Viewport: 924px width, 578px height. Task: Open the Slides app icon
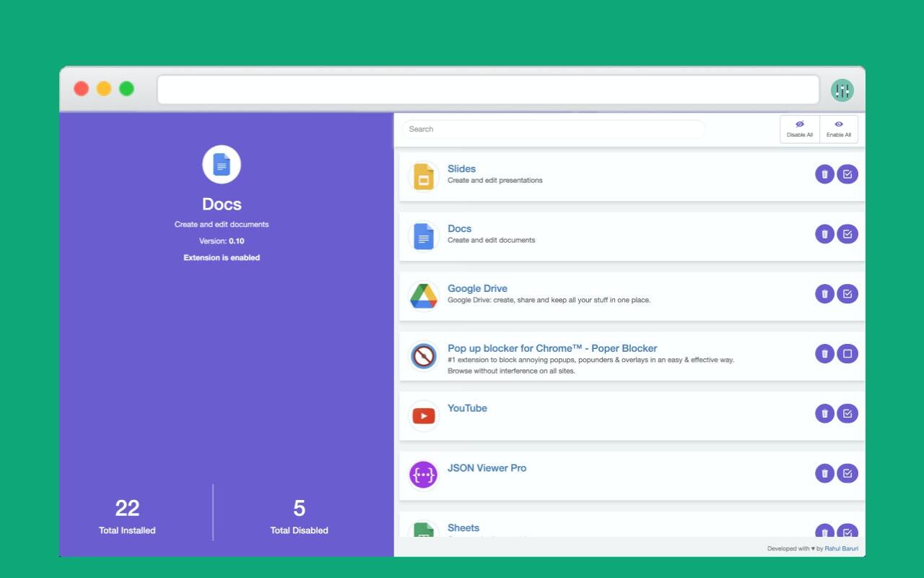click(424, 176)
